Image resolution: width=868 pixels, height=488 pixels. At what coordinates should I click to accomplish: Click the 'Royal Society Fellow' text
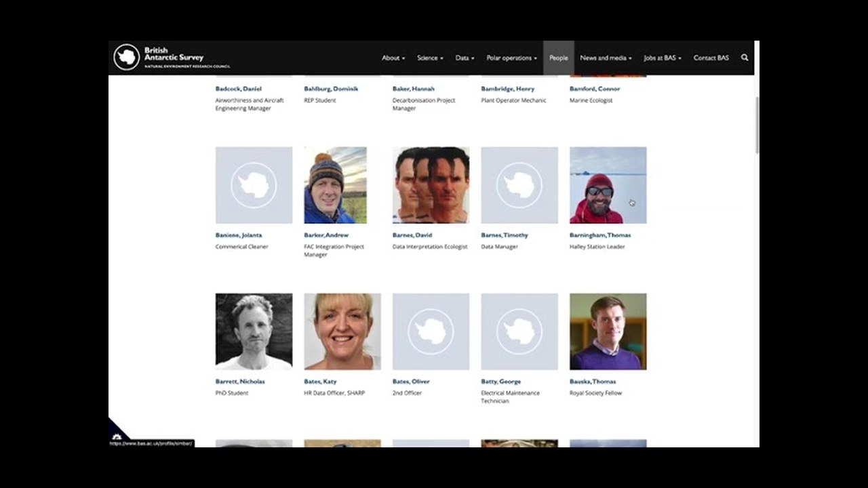coord(595,393)
